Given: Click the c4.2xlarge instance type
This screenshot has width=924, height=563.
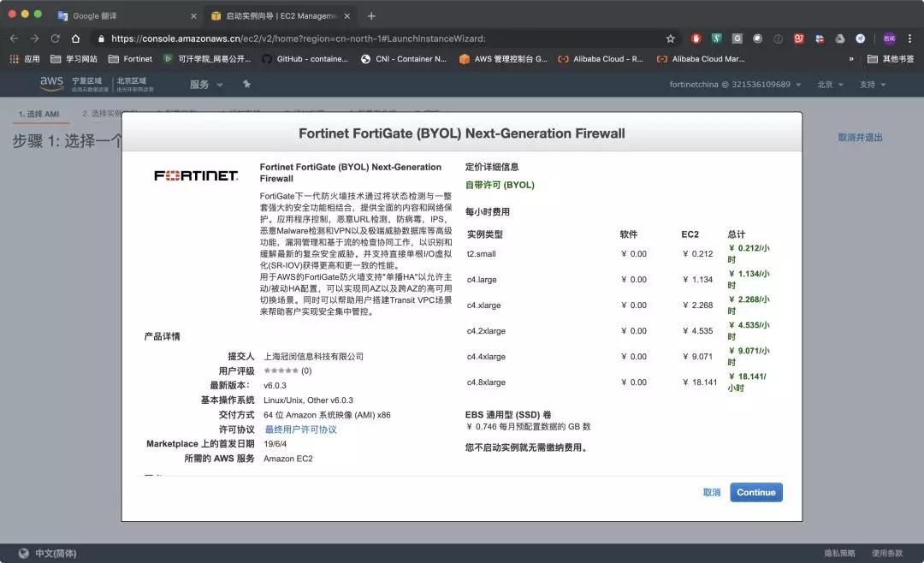Looking at the screenshot, I should 486,331.
